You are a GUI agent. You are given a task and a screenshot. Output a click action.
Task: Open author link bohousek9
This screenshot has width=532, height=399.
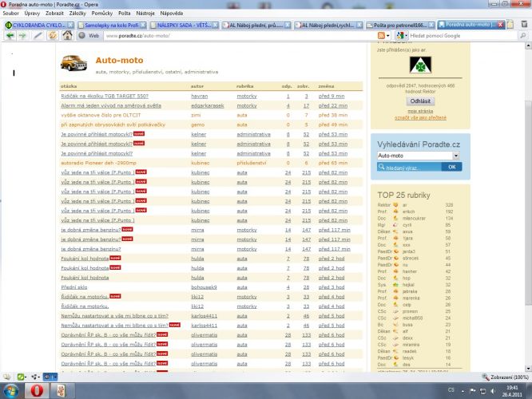[x=204, y=287]
